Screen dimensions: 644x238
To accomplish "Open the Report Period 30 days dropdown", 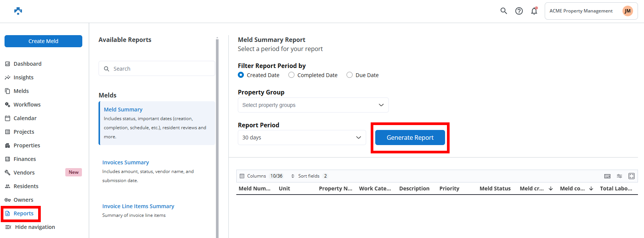I will [x=302, y=138].
